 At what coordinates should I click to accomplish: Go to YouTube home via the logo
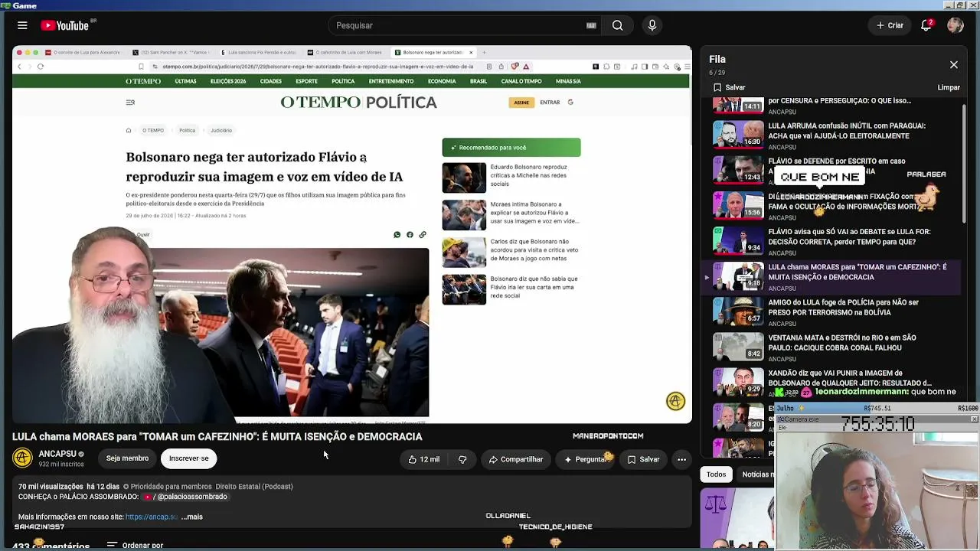[x=65, y=25]
